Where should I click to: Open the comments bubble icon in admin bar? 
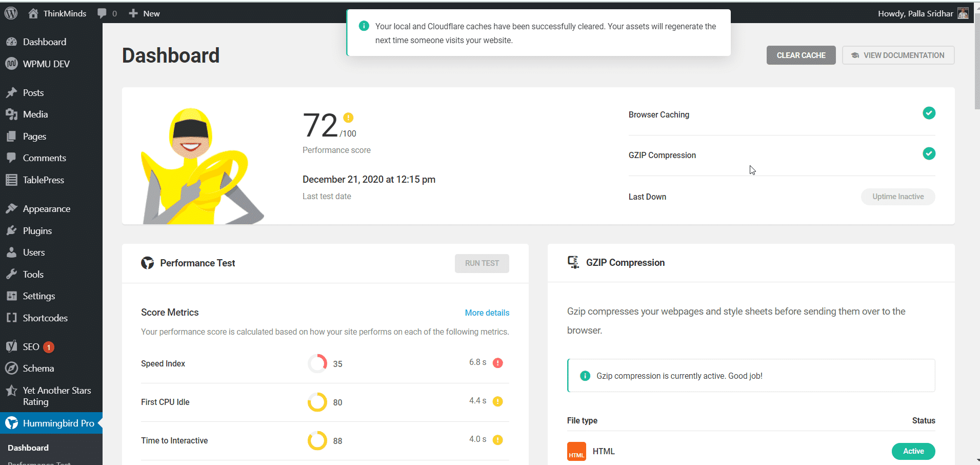(102, 13)
